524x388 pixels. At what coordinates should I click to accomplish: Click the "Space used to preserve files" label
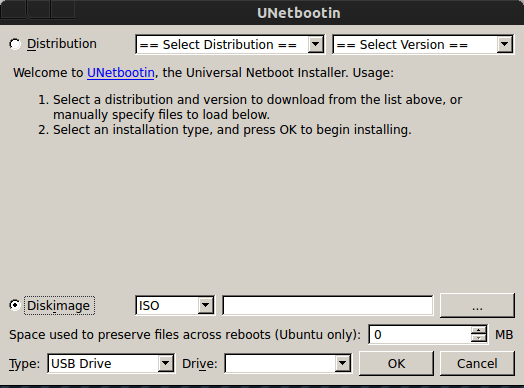(185, 335)
